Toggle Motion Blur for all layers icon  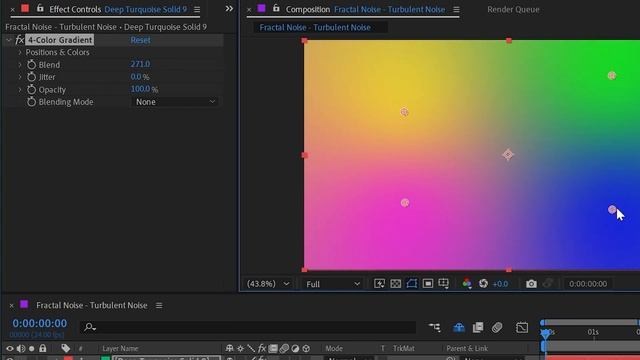point(497,327)
